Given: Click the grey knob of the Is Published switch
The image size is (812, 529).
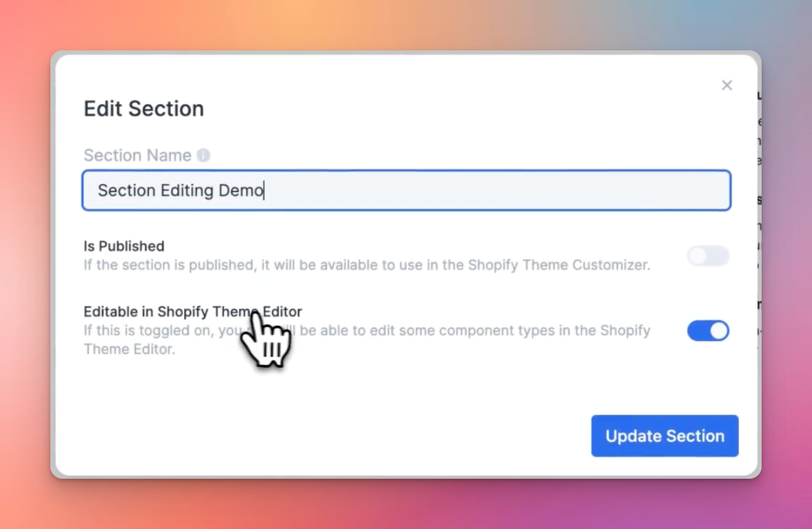Looking at the screenshot, I should click(698, 256).
